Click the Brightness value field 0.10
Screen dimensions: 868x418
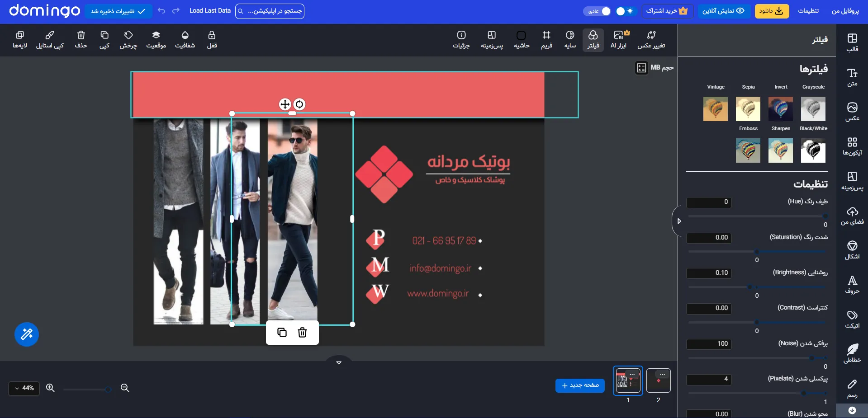(709, 273)
